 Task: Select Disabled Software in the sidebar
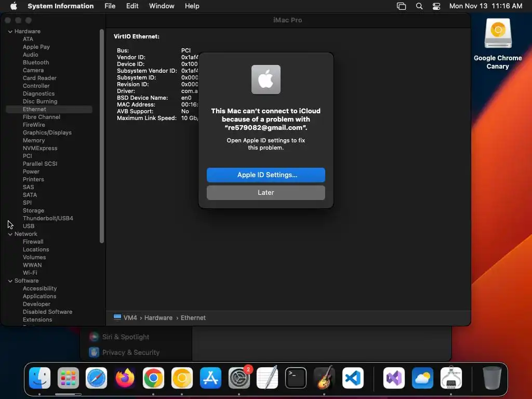point(47,312)
